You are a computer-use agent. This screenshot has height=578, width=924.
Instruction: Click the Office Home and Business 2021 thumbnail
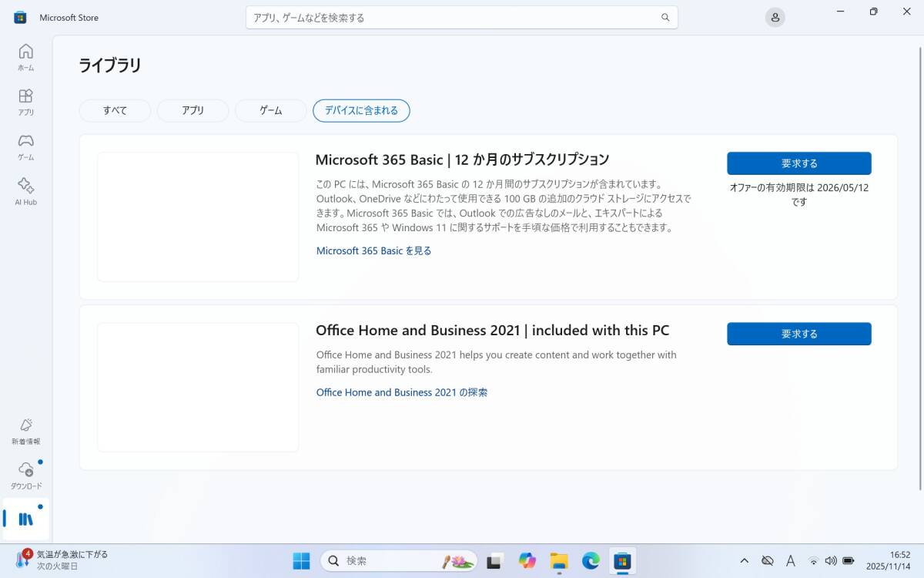(198, 387)
